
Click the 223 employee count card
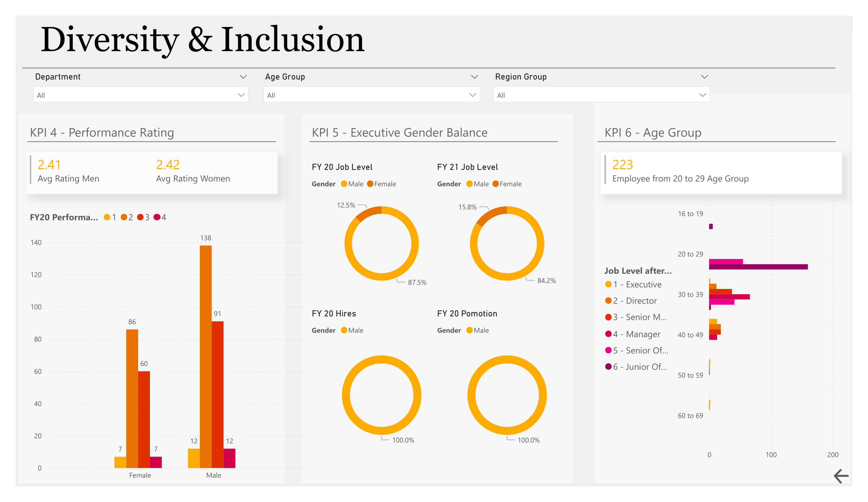(x=622, y=165)
